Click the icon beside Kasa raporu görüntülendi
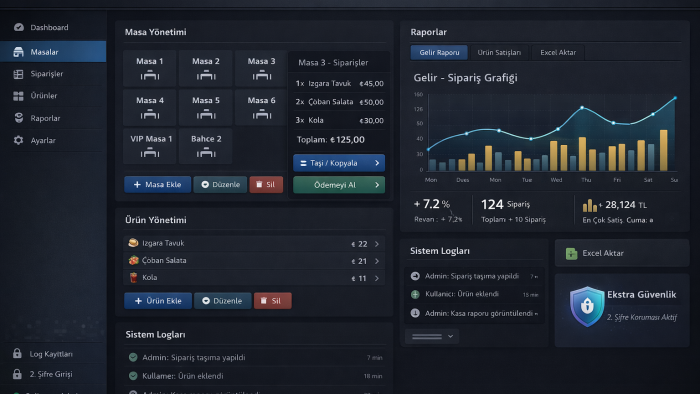 (x=415, y=313)
